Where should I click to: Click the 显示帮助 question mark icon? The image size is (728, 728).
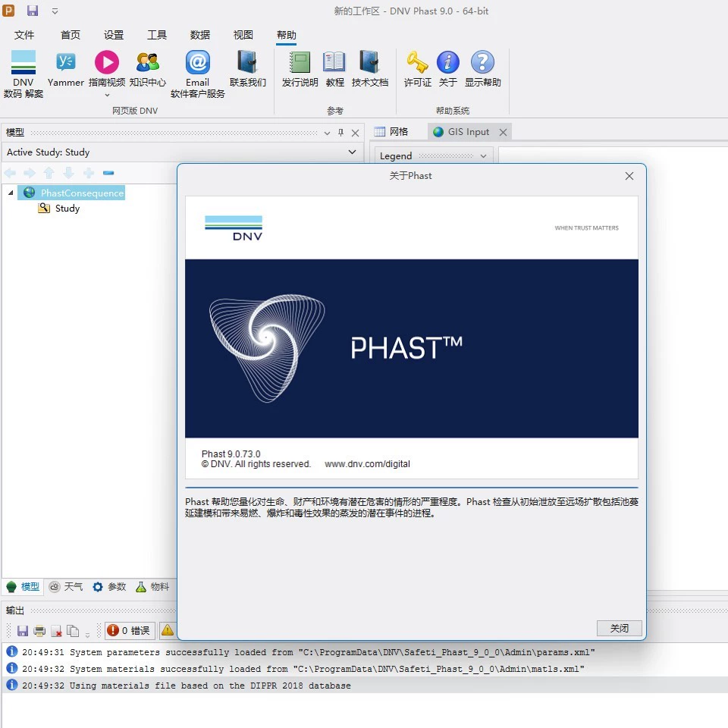coord(482,69)
